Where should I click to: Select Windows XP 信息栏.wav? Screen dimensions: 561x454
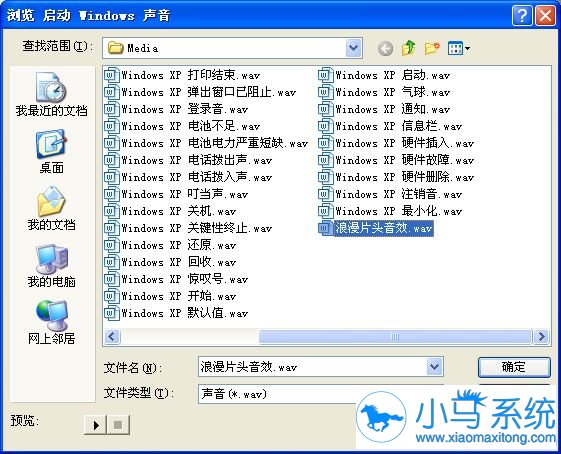[x=390, y=126]
